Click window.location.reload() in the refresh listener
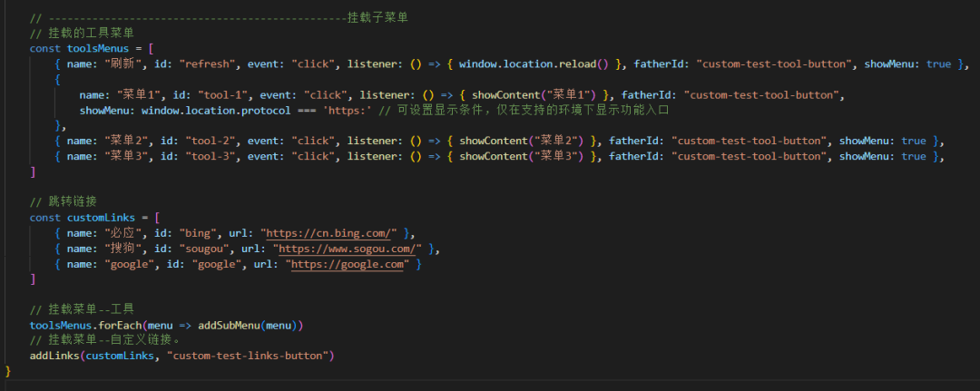The height and width of the screenshot is (391, 980). [534, 64]
